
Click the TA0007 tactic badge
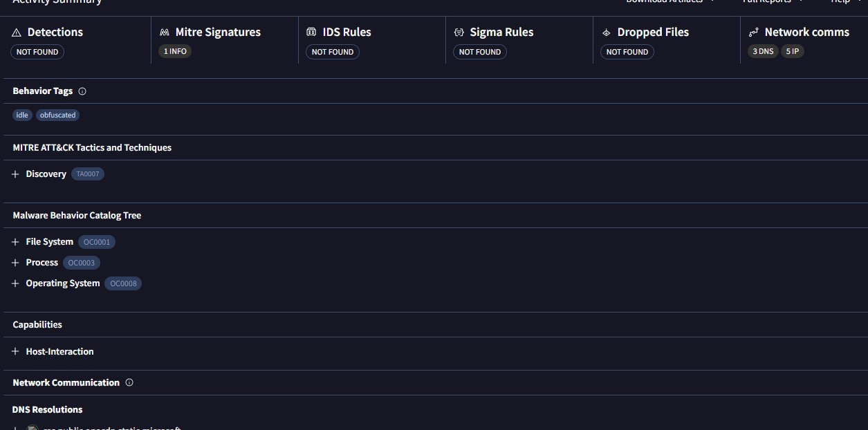point(88,174)
